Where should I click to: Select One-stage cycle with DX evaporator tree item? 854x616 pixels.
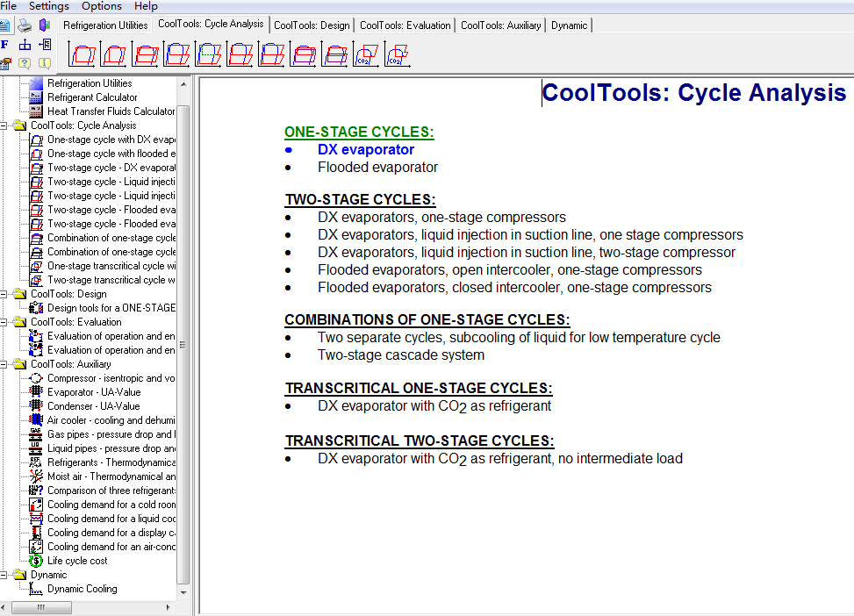click(x=111, y=140)
